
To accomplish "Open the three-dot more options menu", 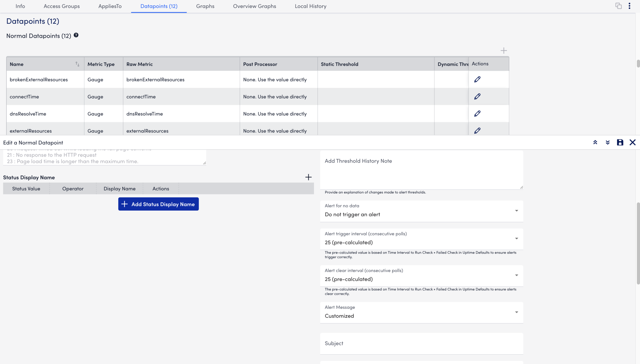I will (629, 6).
